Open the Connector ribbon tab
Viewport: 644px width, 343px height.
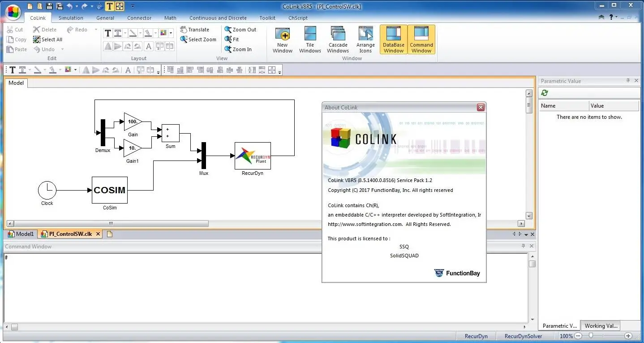pos(139,18)
